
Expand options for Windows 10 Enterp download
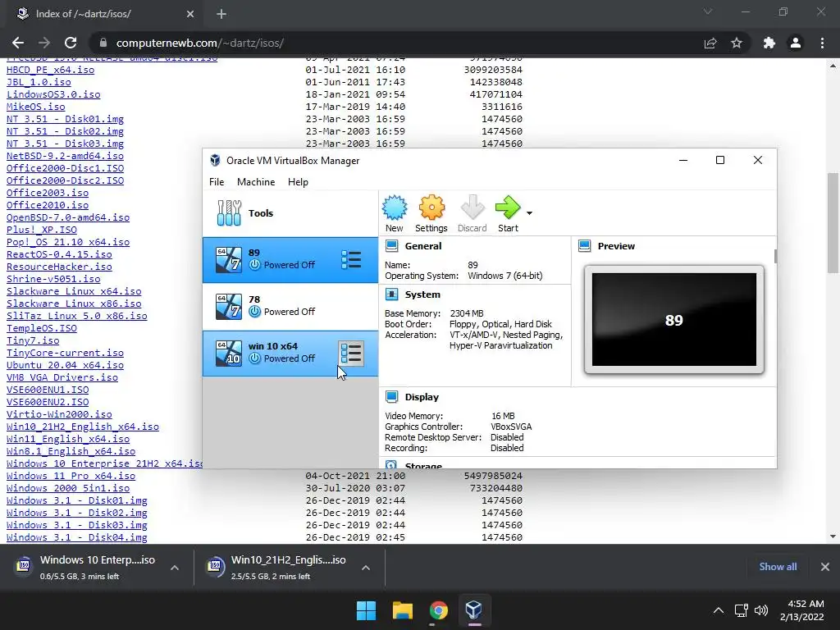point(175,568)
